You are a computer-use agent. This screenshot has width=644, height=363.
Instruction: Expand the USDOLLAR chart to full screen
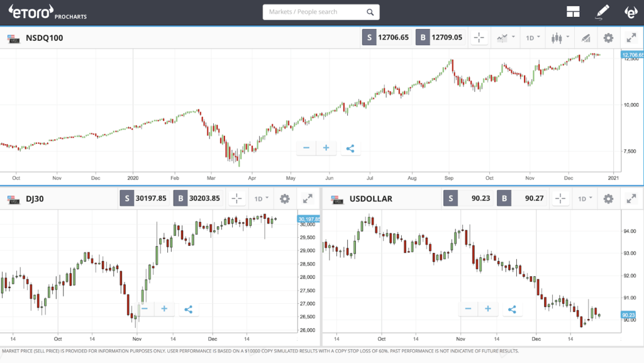coord(631,199)
